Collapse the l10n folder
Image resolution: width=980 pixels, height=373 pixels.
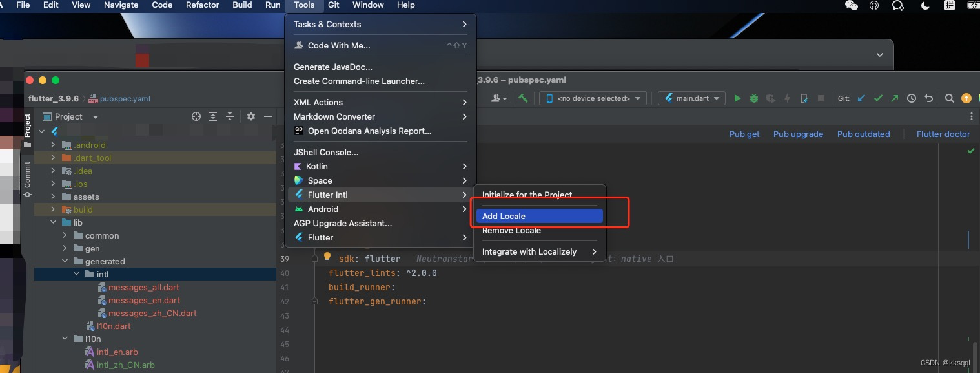pos(65,339)
